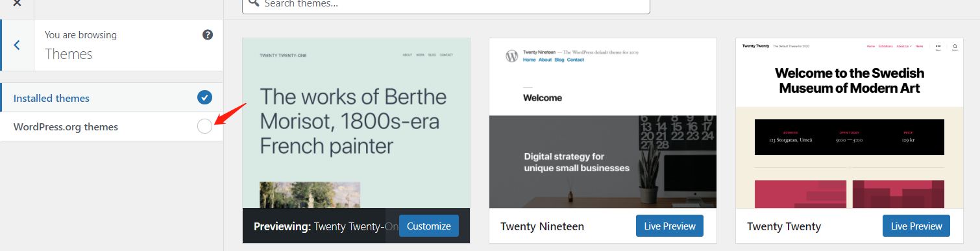Live Preview the Twenty Nineteen theme
Viewport: 980px width, 251px height.
[x=670, y=226]
